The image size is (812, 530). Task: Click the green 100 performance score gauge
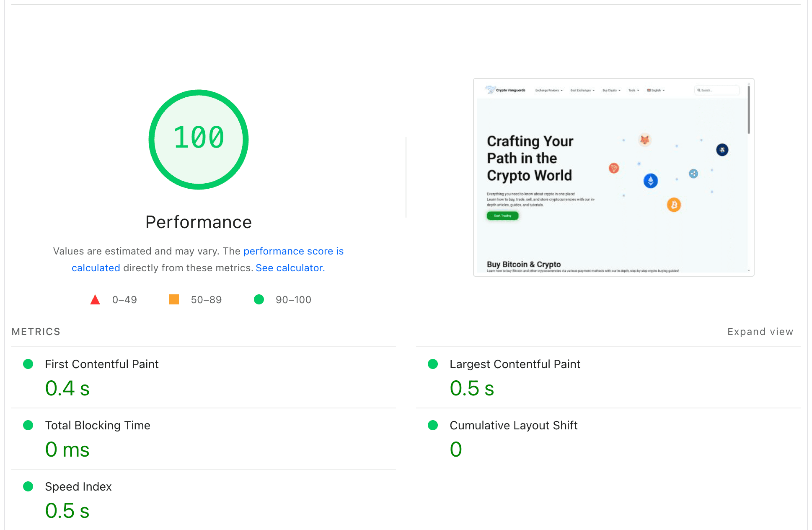[x=199, y=139]
